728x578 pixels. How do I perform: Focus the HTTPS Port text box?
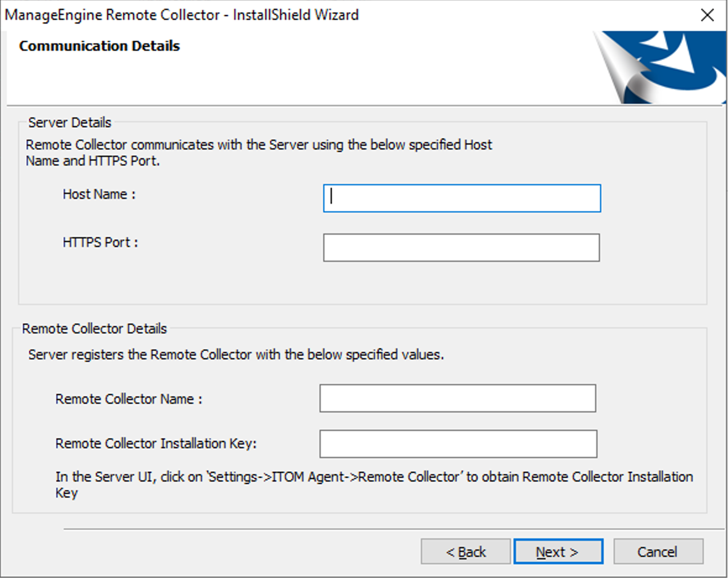461,247
